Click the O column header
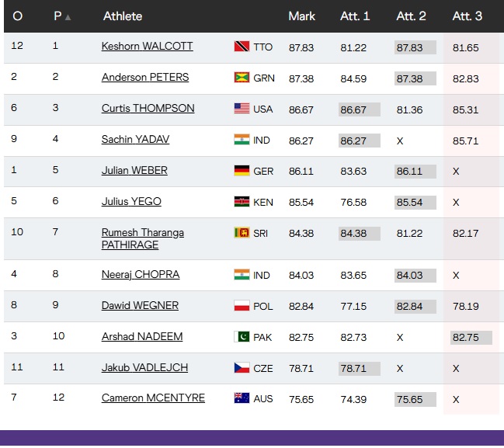Image resolution: width=504 pixels, height=448 pixels. click(18, 16)
